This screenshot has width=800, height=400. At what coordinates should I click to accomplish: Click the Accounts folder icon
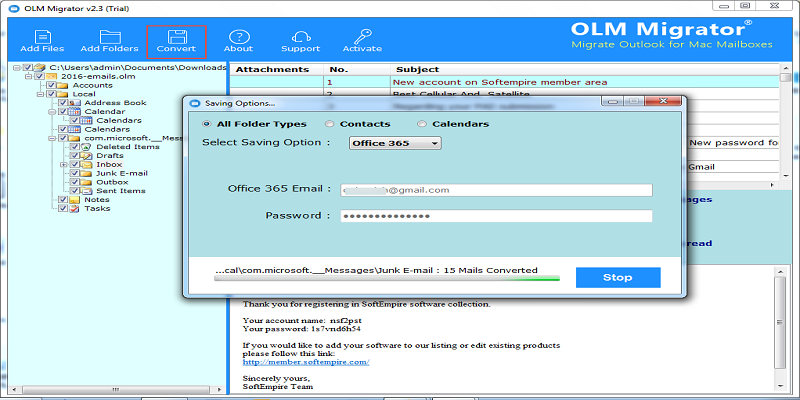[x=63, y=85]
